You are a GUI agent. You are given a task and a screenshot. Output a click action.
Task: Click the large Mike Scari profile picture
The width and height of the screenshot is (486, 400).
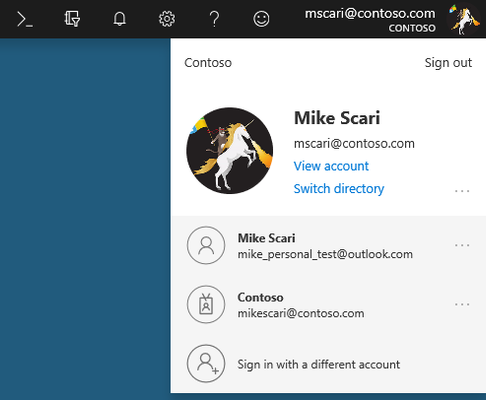click(x=229, y=150)
